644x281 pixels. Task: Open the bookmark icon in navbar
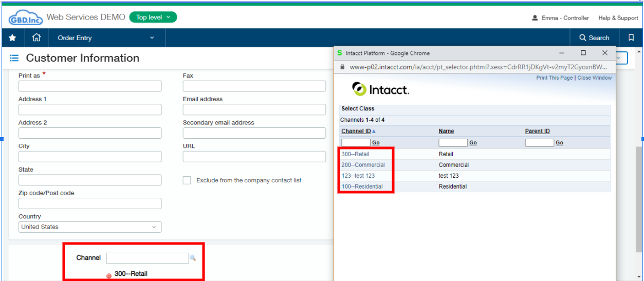pyautogui.click(x=631, y=38)
